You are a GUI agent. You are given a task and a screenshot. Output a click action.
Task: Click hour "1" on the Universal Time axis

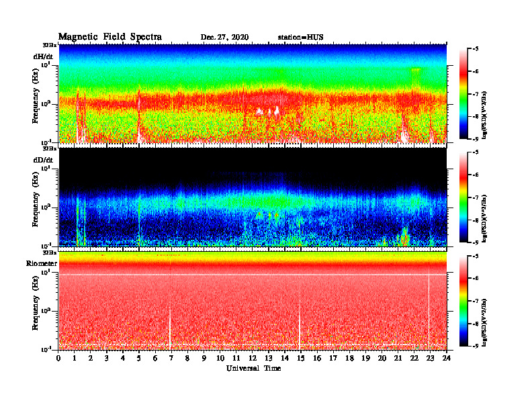(x=75, y=358)
